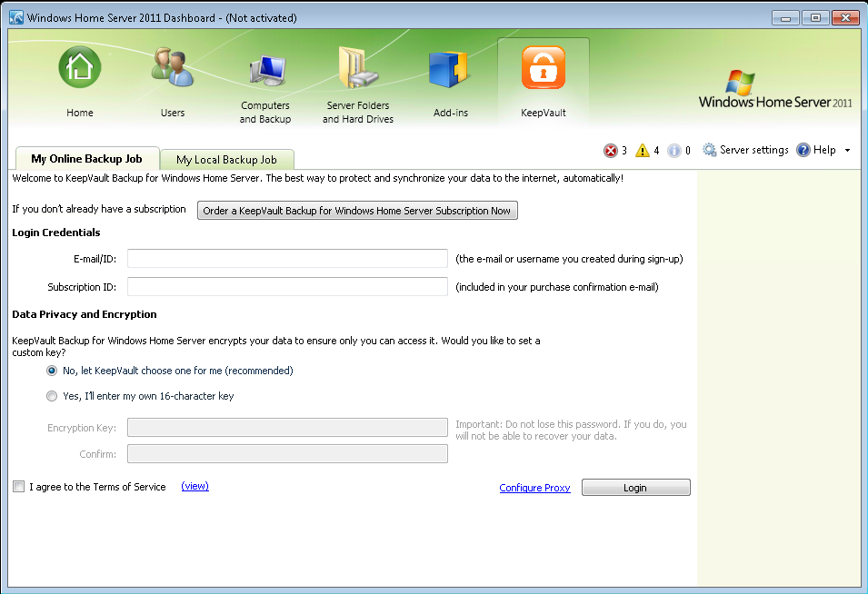The width and height of the screenshot is (868, 594).
Task: Open the Configure Proxy link
Action: coord(534,488)
